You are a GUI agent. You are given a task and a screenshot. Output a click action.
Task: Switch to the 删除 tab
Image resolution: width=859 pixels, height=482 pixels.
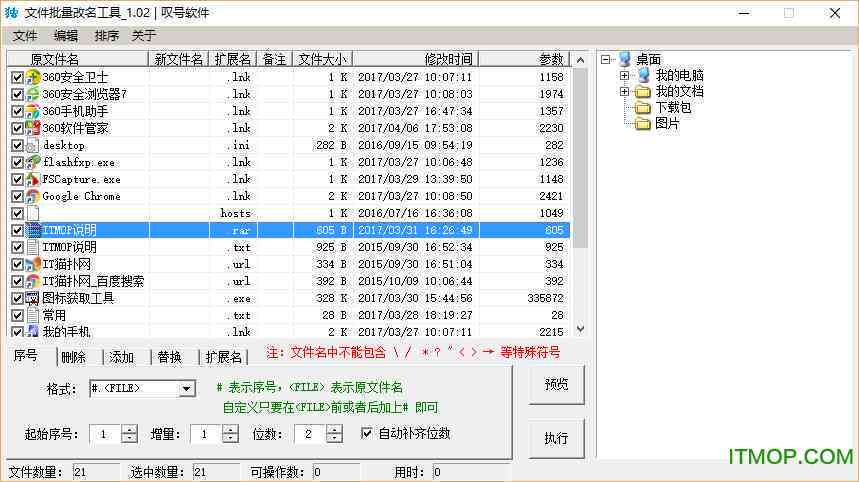(74, 357)
